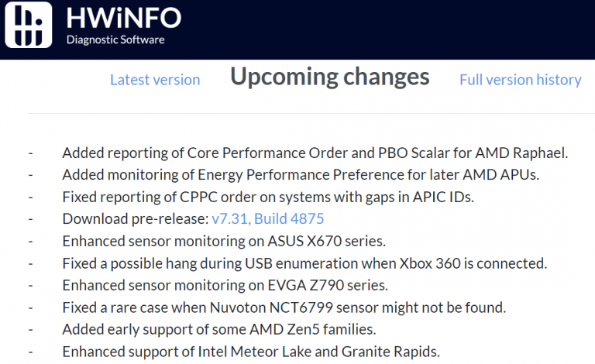Click the Download pre-release label text
This screenshot has height=364, width=595.
tap(136, 218)
